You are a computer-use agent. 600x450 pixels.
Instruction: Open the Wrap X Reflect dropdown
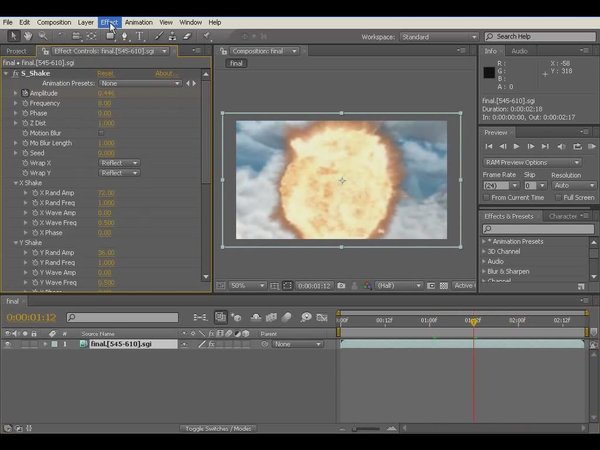pos(119,163)
